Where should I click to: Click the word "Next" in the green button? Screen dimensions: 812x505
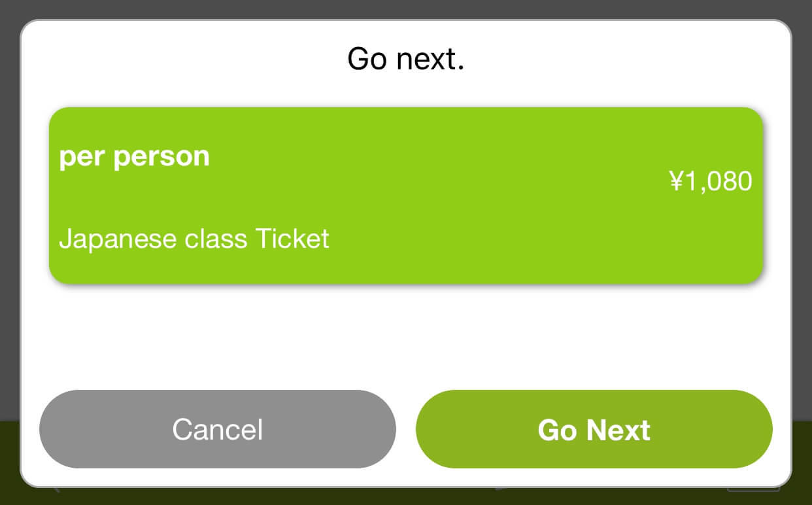618,430
